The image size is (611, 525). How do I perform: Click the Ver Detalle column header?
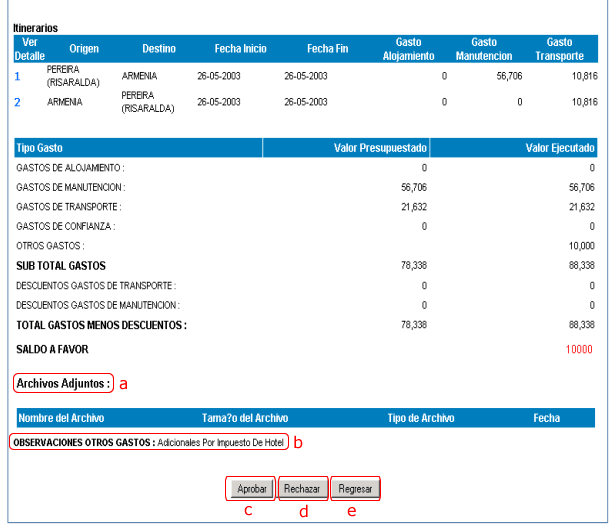click(x=30, y=48)
